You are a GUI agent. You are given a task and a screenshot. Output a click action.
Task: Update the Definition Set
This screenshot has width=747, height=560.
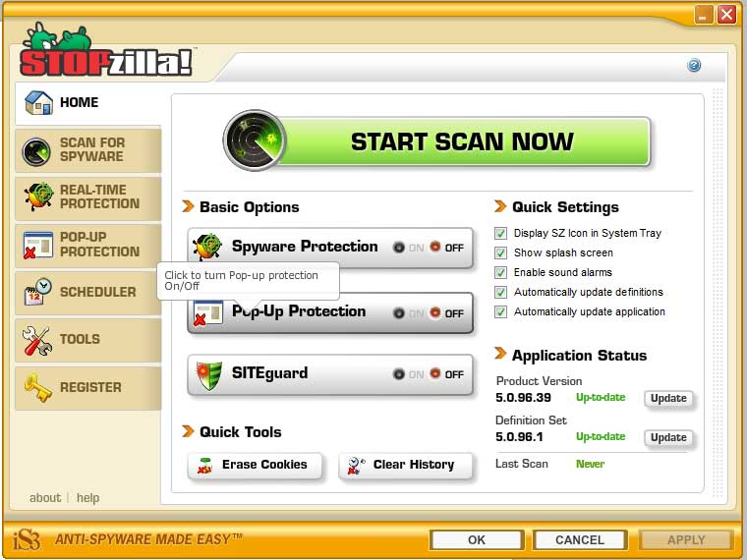pyautogui.click(x=668, y=437)
